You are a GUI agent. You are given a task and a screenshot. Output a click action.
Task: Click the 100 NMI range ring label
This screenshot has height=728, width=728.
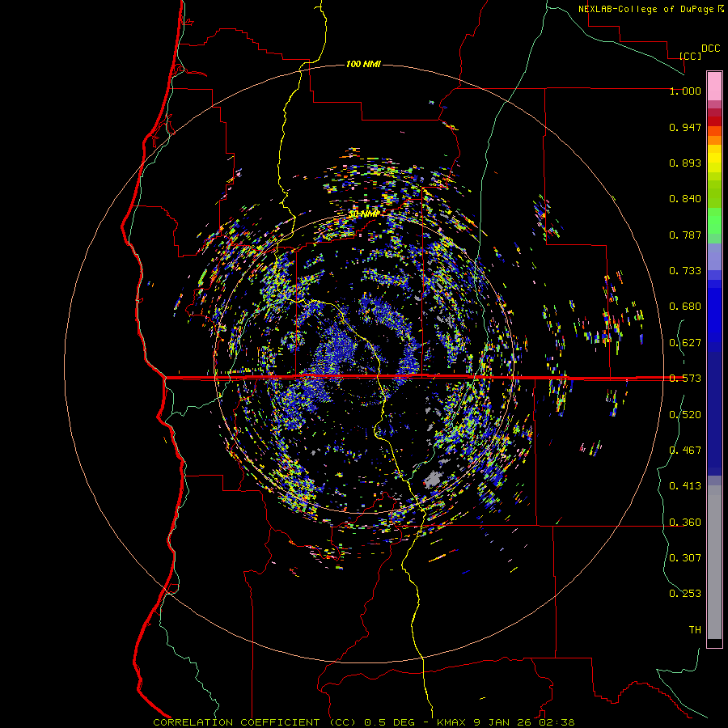pyautogui.click(x=363, y=64)
